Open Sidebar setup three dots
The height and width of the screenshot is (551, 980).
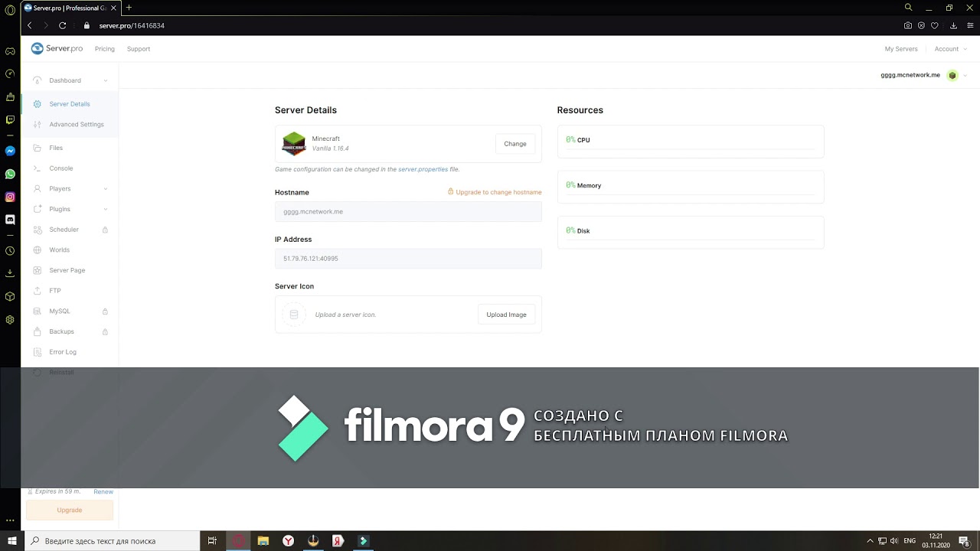[10, 520]
